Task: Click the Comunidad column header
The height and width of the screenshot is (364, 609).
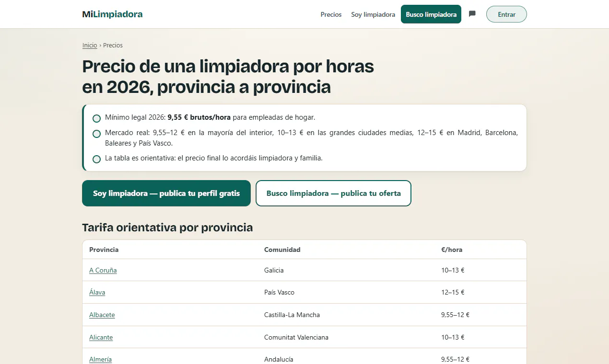Action: click(282, 250)
